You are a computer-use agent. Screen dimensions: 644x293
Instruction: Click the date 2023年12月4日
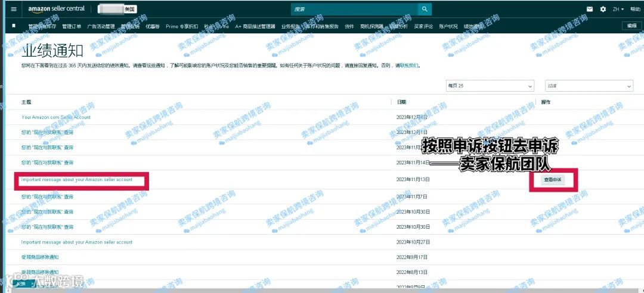(x=412, y=117)
